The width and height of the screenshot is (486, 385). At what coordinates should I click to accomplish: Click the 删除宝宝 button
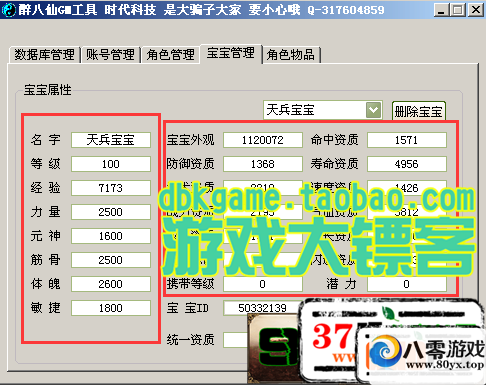coord(418,111)
